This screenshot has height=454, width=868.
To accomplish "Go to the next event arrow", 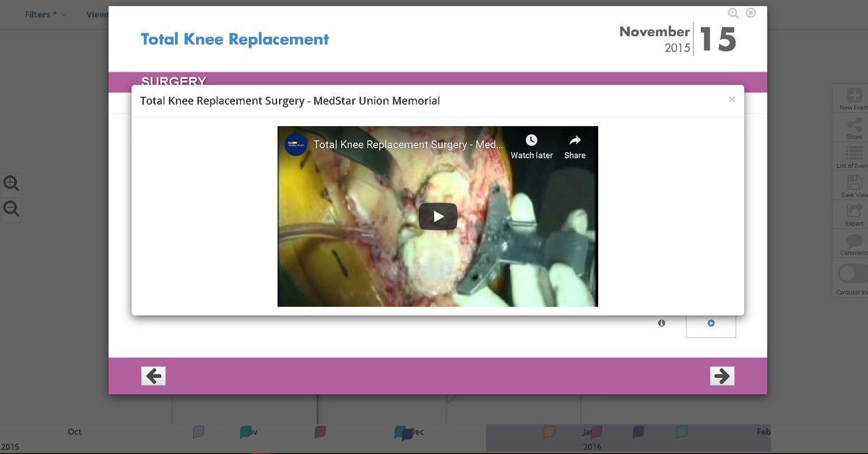I will coord(722,376).
